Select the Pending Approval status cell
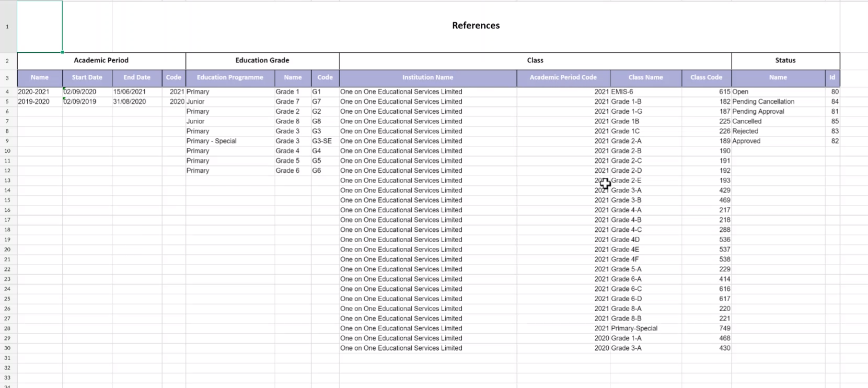 tap(778, 111)
